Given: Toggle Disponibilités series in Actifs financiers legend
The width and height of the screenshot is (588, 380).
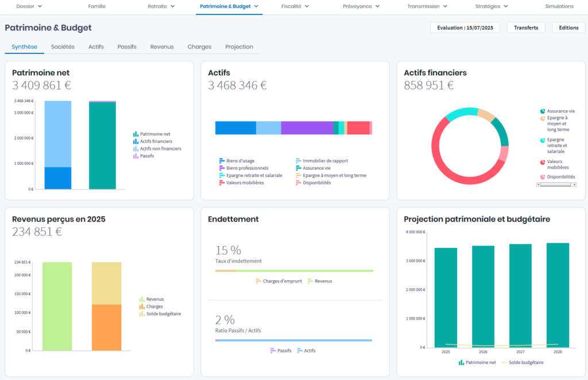Looking at the screenshot, I should [x=560, y=177].
